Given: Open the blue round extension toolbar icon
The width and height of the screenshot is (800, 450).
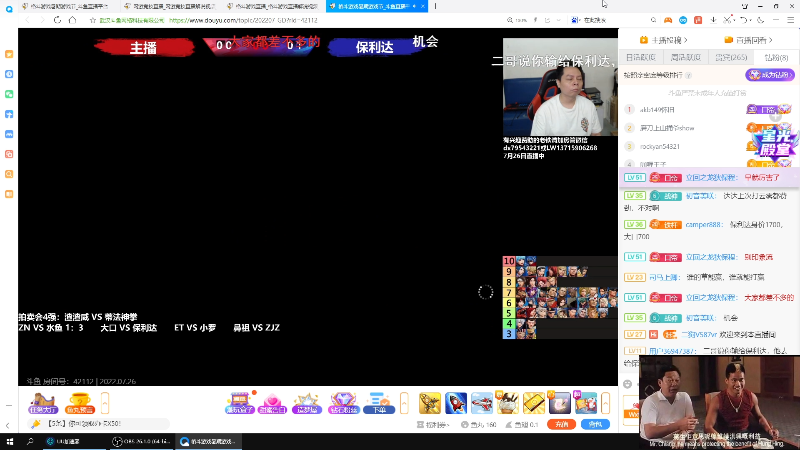Looking at the screenshot, I should pos(683,20).
